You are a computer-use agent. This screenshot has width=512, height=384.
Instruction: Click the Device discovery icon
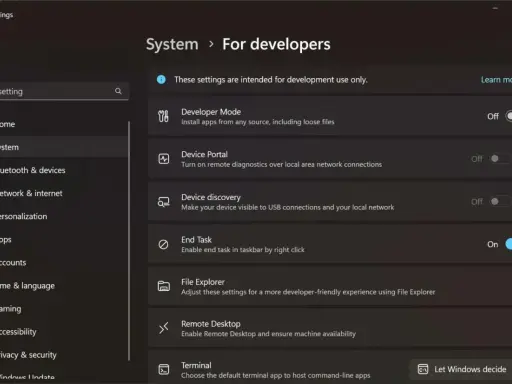(x=163, y=201)
